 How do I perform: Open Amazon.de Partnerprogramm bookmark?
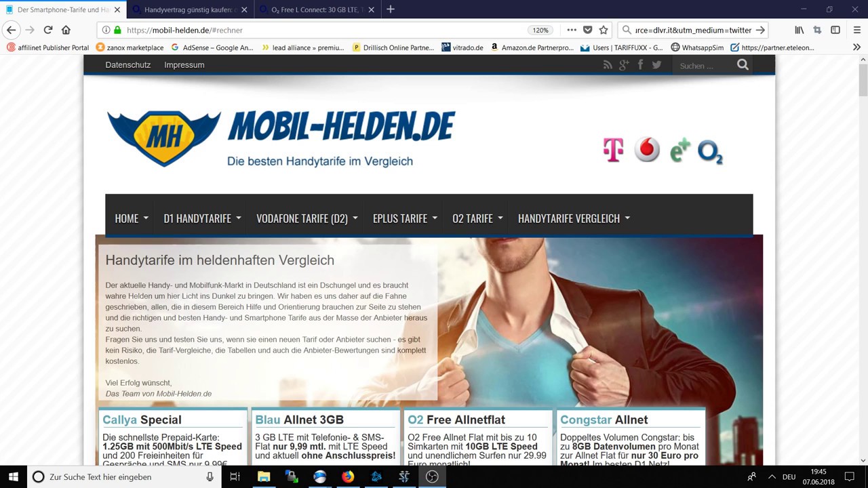coord(532,47)
